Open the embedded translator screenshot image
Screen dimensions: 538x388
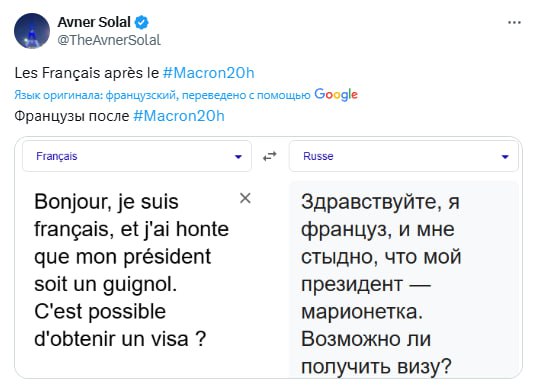tap(269, 258)
